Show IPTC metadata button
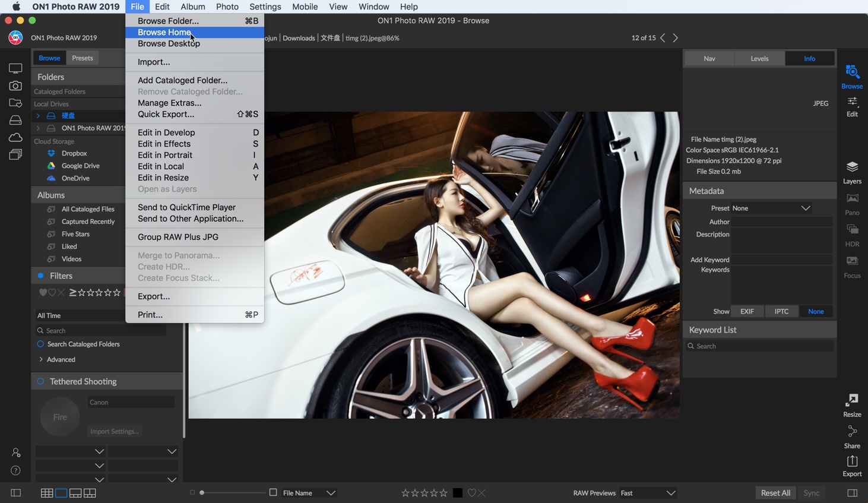The image size is (868, 503). coord(781,312)
